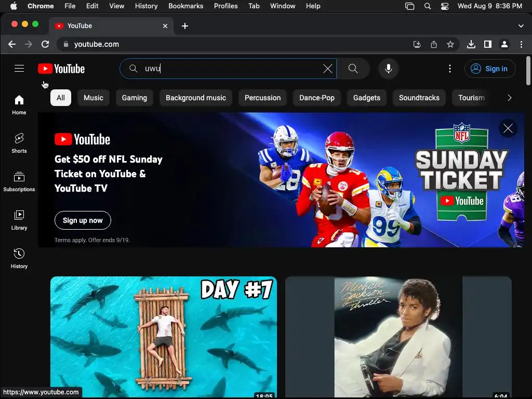Open History from sidebar
The width and height of the screenshot is (532, 399).
19,259
